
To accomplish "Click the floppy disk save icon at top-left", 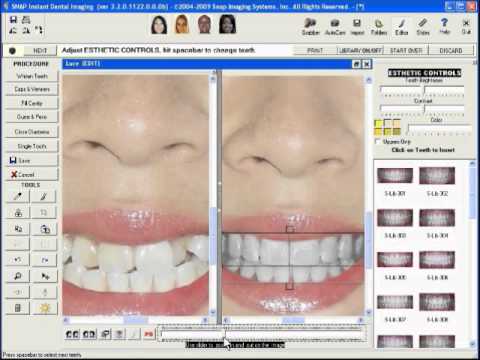I will coord(13,20).
